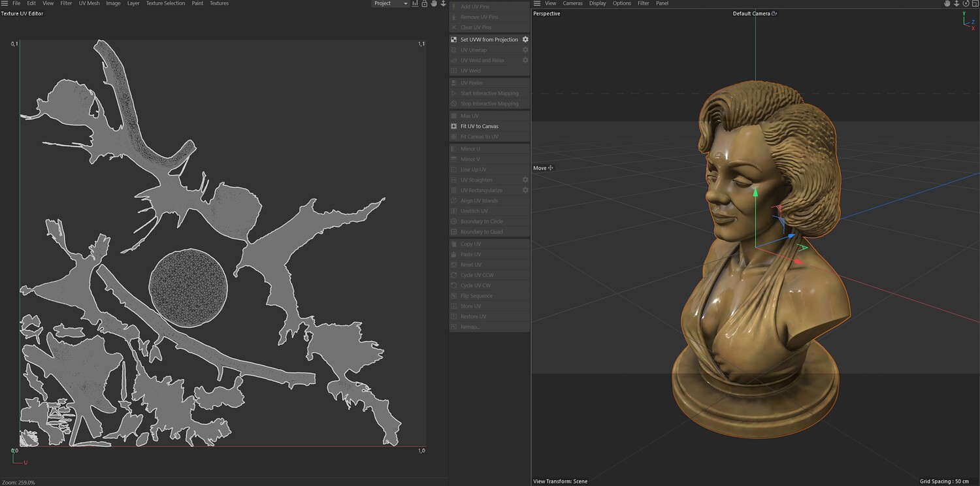
Task: Click Cycle UV CCW
Action: [x=489, y=275]
